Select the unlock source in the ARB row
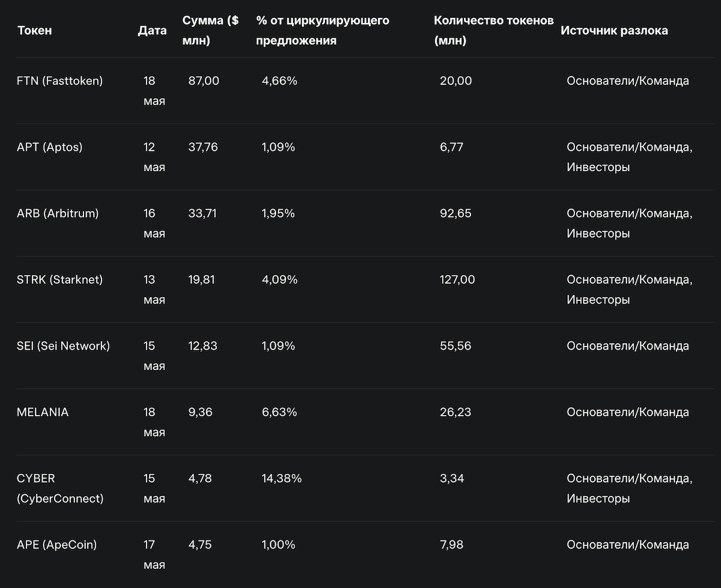Viewport: 721px width, 588px height. (630, 223)
